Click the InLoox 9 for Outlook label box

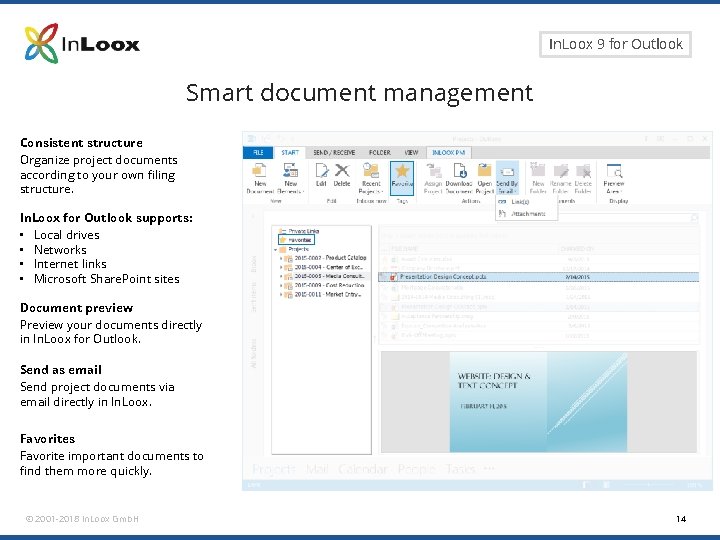pyautogui.click(x=615, y=45)
